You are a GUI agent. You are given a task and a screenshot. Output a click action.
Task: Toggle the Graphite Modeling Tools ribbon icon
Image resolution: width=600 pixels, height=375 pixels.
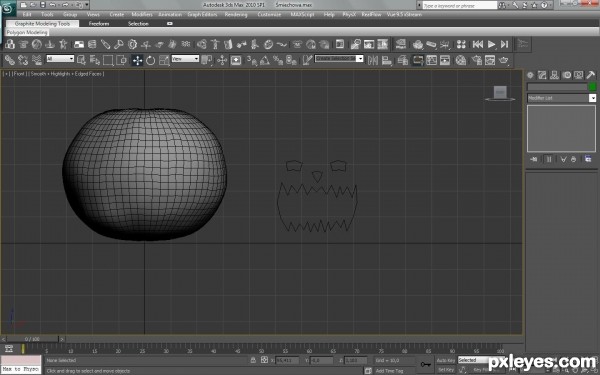417,60
